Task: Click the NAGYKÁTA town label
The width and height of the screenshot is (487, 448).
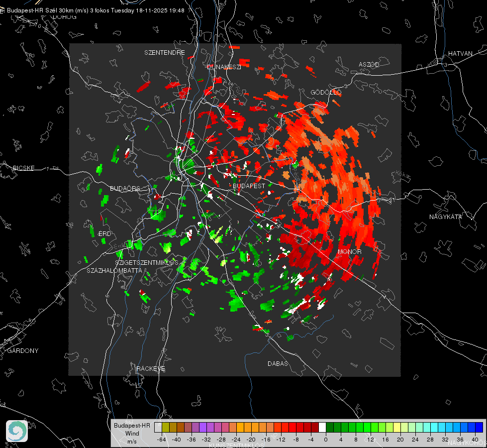Action: point(445,217)
